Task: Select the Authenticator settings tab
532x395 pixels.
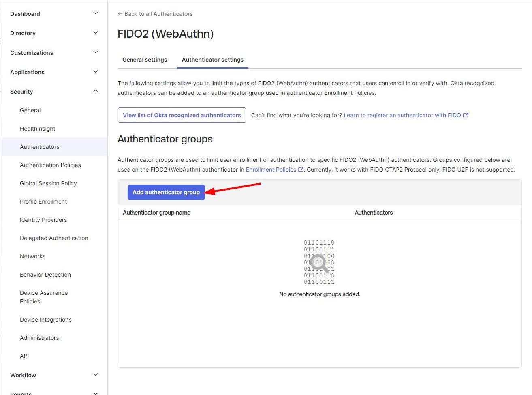Action: [212, 60]
